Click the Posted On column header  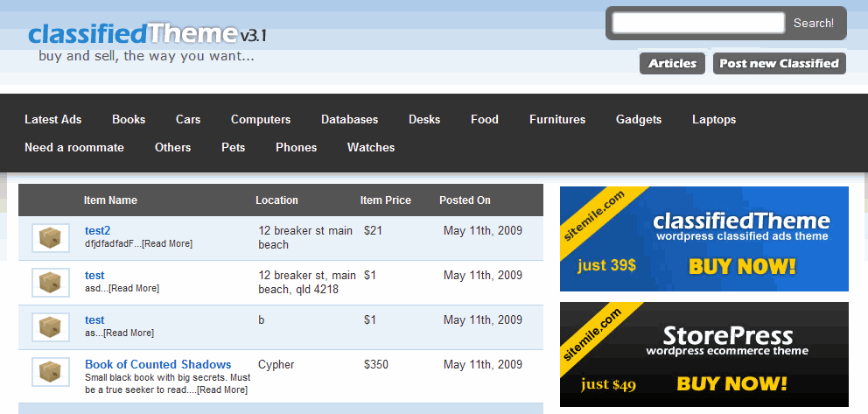tap(465, 200)
